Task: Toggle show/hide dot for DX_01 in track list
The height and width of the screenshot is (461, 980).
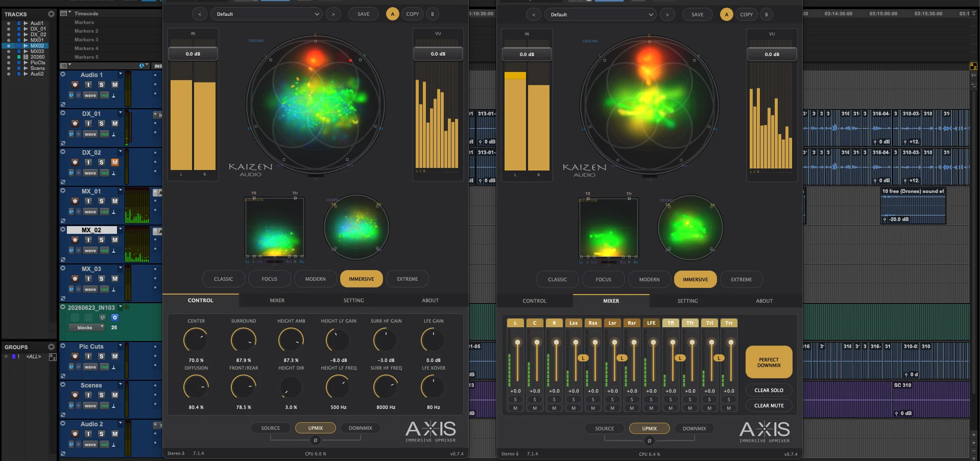Action: 8,29
